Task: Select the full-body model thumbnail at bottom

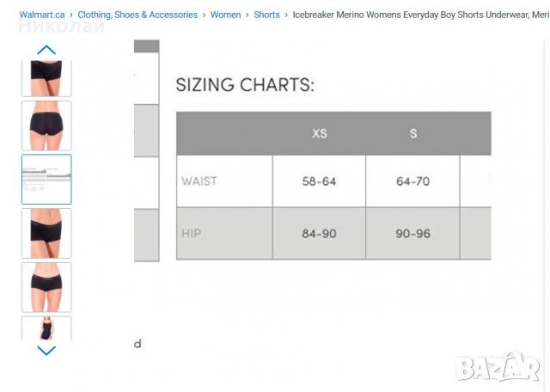Action: coord(46,328)
